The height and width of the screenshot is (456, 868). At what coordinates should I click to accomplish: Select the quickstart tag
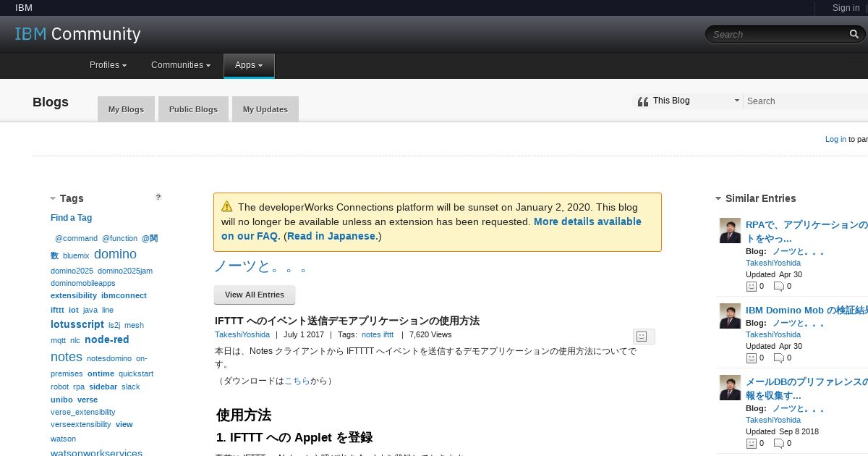click(x=136, y=373)
